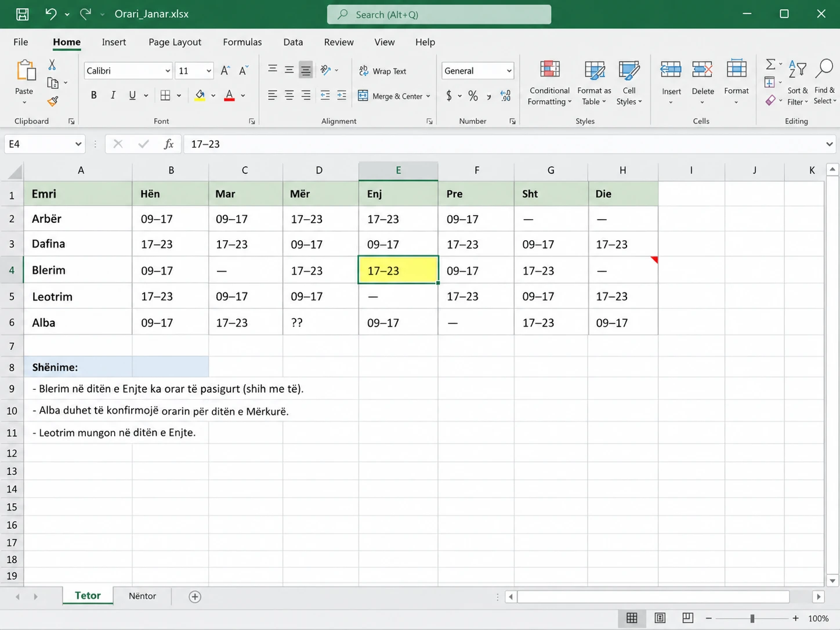Toggle Underline formatting
The width and height of the screenshot is (840, 630).
point(132,95)
